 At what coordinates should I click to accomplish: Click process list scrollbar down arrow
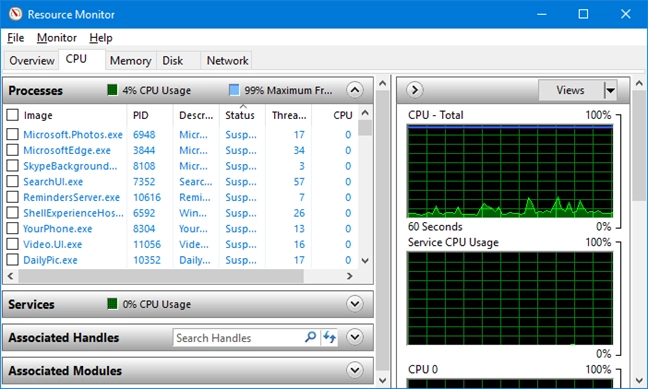pos(365,260)
